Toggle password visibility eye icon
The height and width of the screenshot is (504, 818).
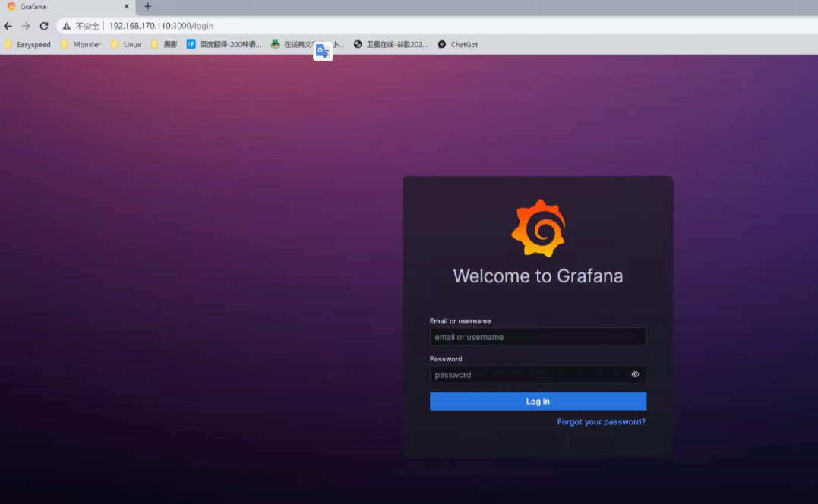pyautogui.click(x=635, y=374)
